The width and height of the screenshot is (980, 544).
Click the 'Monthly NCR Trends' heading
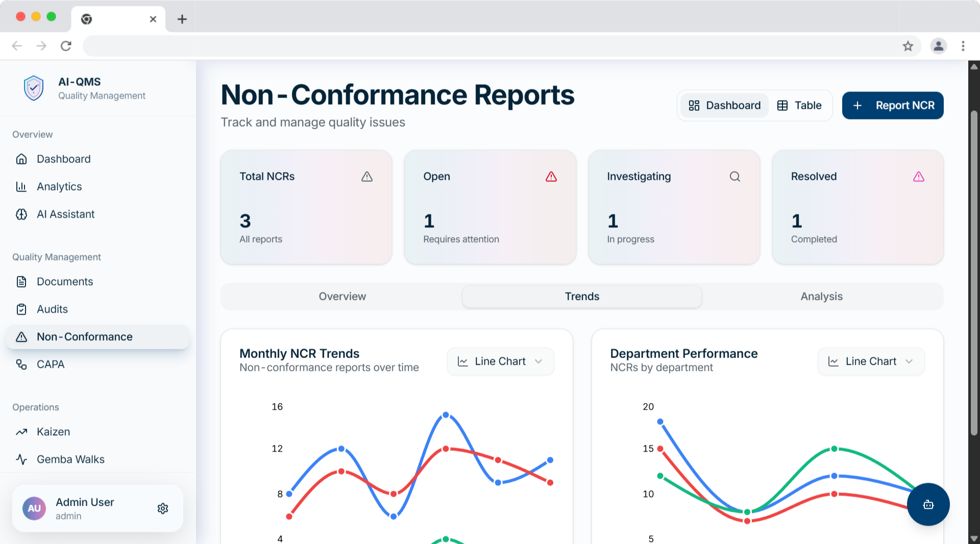(299, 353)
